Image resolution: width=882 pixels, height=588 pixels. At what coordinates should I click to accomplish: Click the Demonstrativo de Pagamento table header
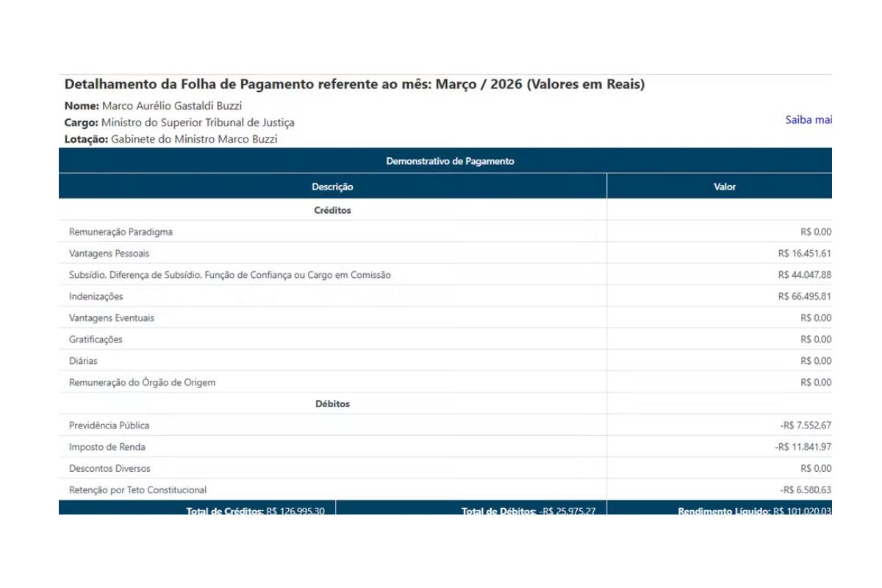(445, 161)
